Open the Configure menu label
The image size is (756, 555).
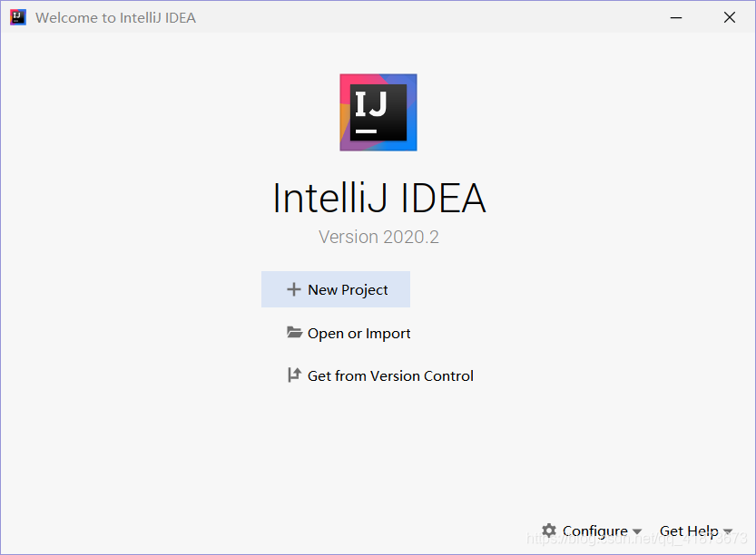tap(595, 531)
